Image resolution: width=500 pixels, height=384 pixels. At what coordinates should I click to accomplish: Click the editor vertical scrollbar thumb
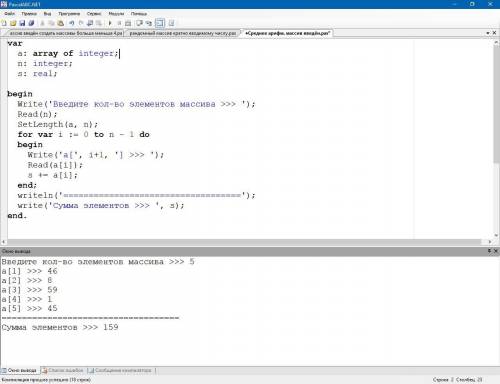[496, 103]
